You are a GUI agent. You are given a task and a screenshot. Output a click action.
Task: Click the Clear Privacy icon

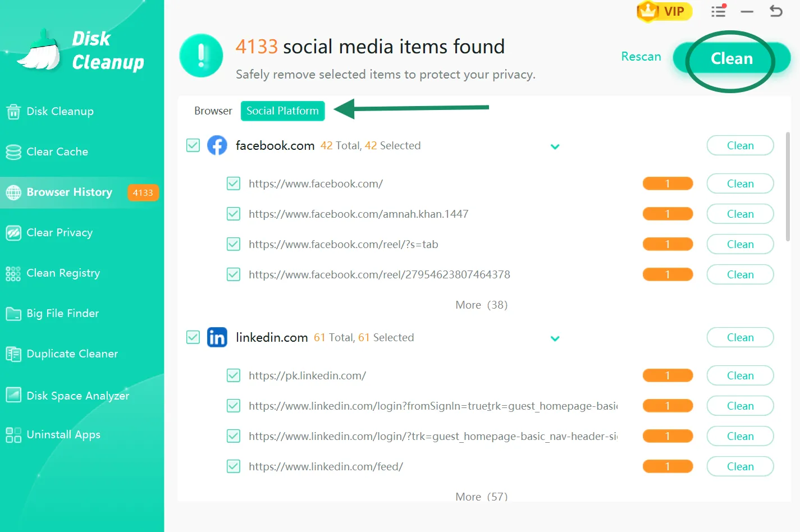tap(13, 233)
